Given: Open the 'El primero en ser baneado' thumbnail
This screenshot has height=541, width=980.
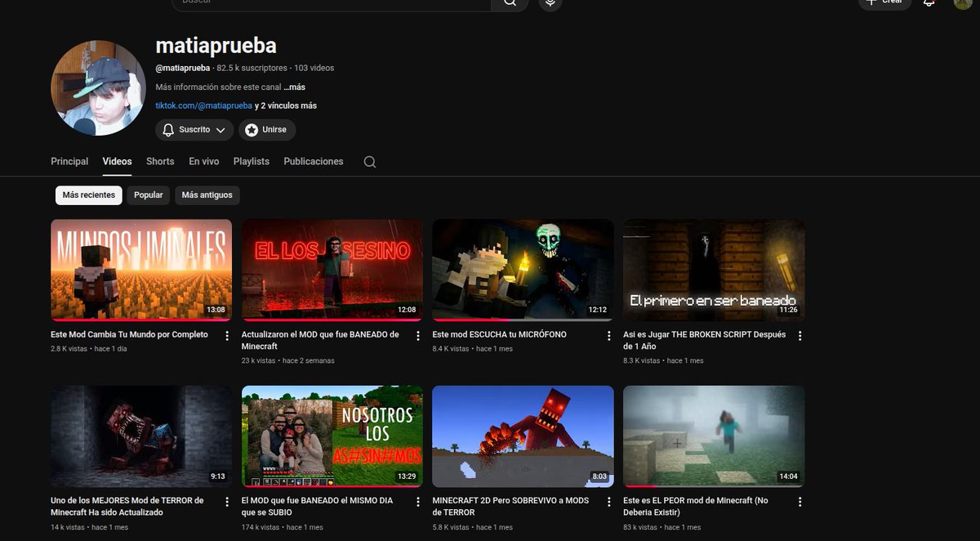Looking at the screenshot, I should point(714,270).
